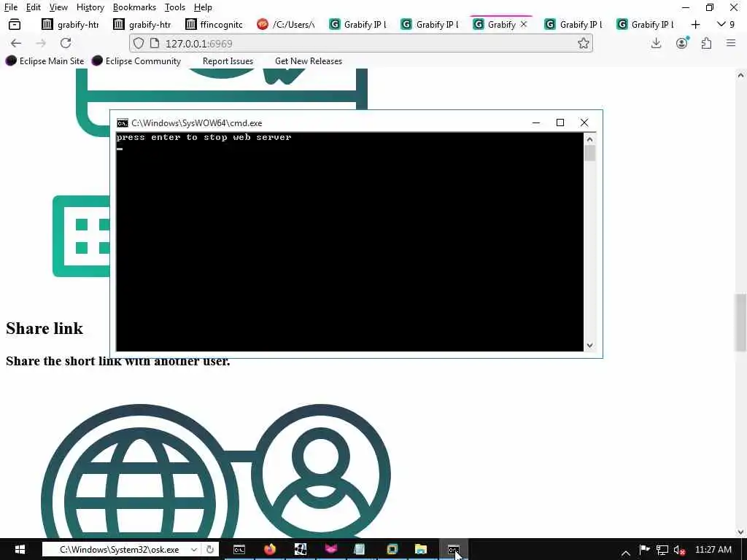Open the History menu

90,7
